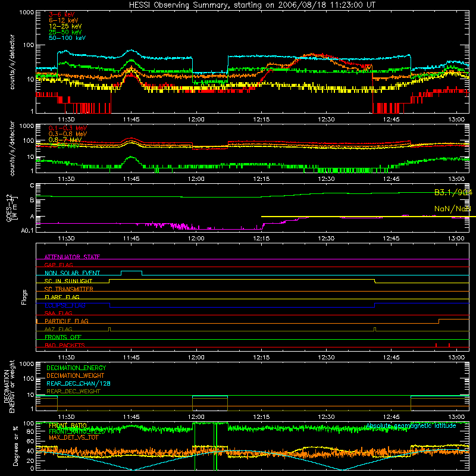Click the A0.1 label on the GOES axis
This screenshot has width=476, height=476.
pyautogui.click(x=27, y=231)
